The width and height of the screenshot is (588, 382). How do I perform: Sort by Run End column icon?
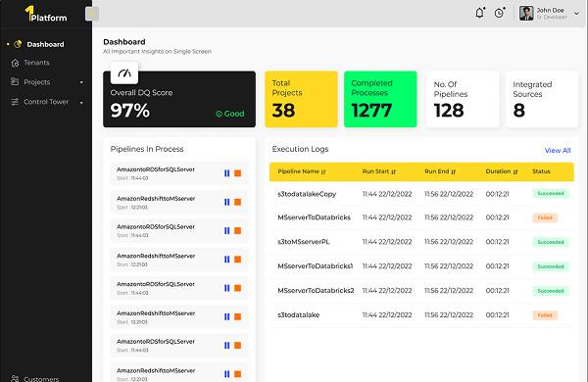tap(454, 171)
